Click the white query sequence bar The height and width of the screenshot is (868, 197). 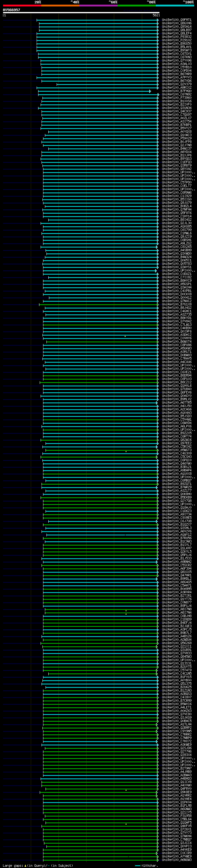coord(81,13)
